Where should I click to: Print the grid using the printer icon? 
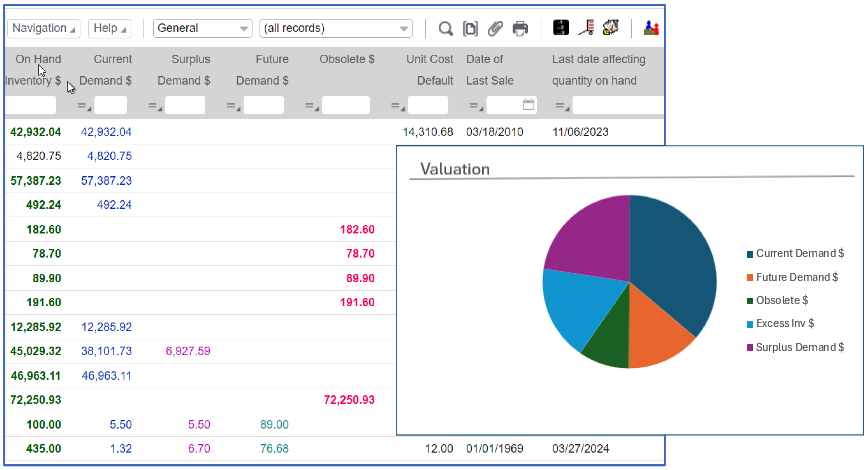pos(520,28)
